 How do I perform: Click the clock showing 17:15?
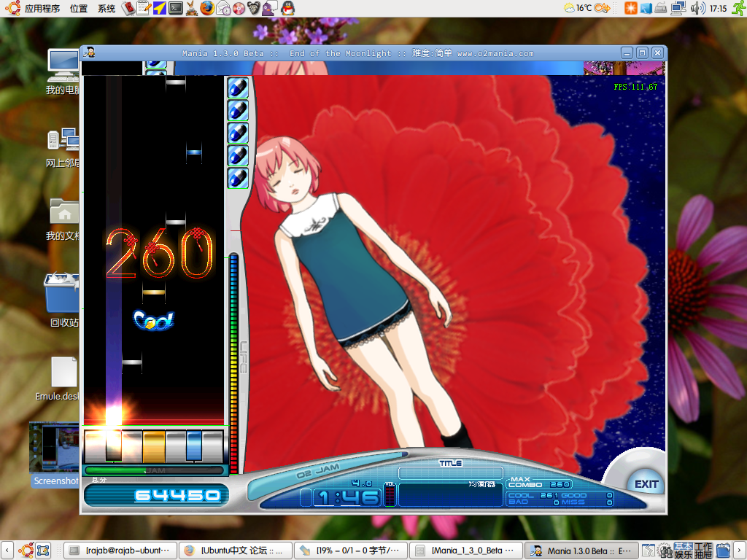coord(718,8)
